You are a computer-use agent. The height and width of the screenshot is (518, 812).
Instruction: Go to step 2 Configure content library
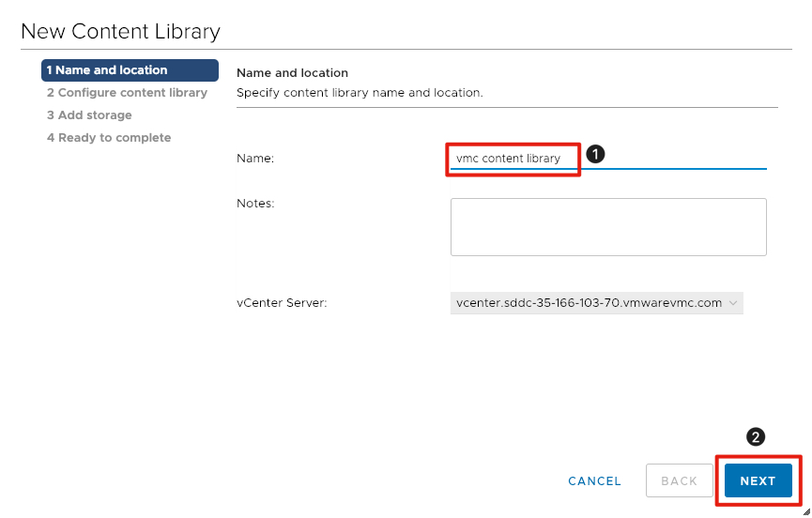click(127, 93)
